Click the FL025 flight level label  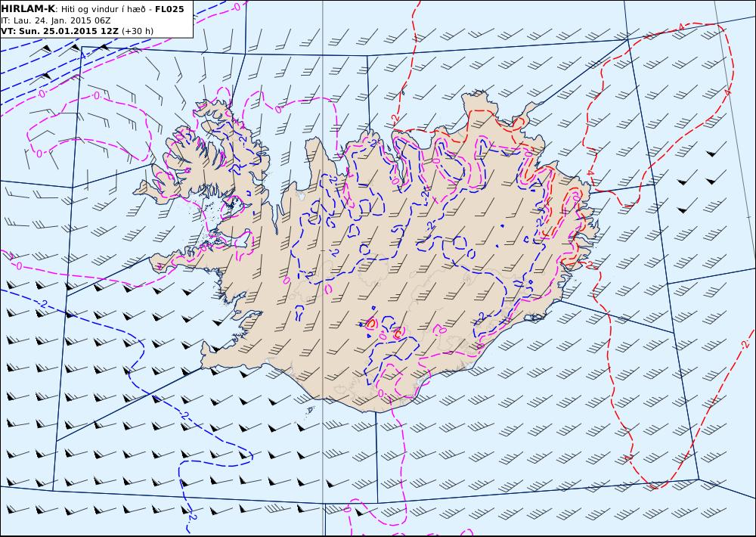click(169, 9)
